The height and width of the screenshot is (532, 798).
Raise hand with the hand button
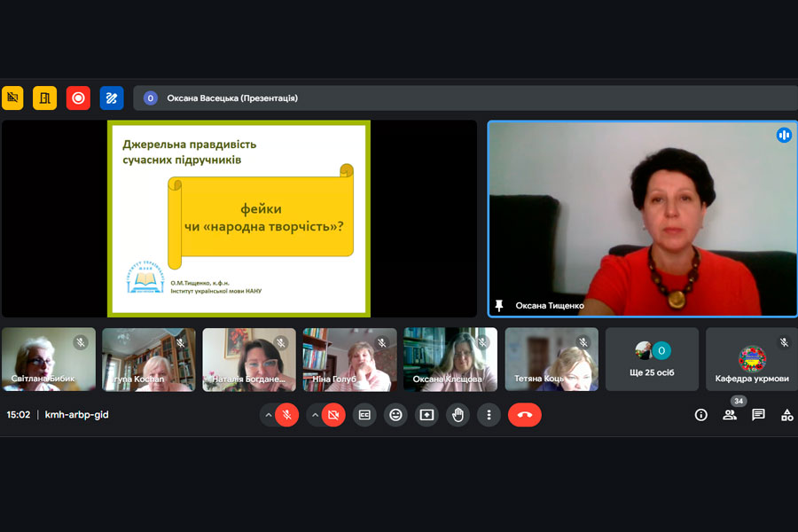tap(458, 416)
